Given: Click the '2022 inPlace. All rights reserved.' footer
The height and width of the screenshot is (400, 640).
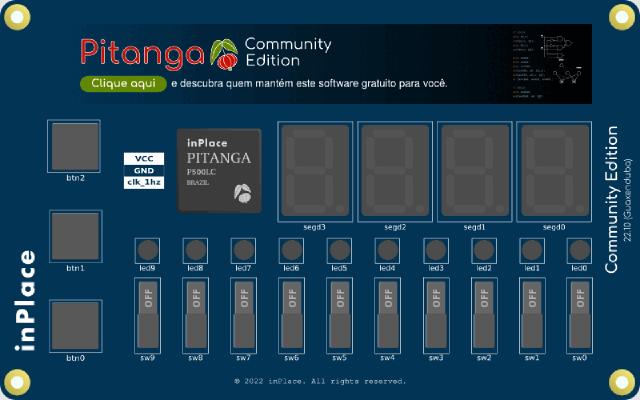Looking at the screenshot, I should pos(320,381).
